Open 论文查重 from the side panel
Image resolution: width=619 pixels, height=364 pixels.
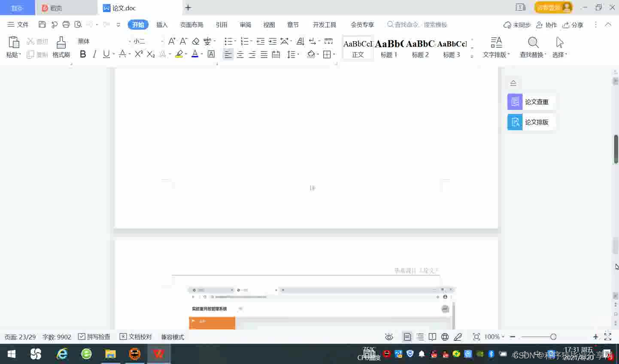point(531,102)
